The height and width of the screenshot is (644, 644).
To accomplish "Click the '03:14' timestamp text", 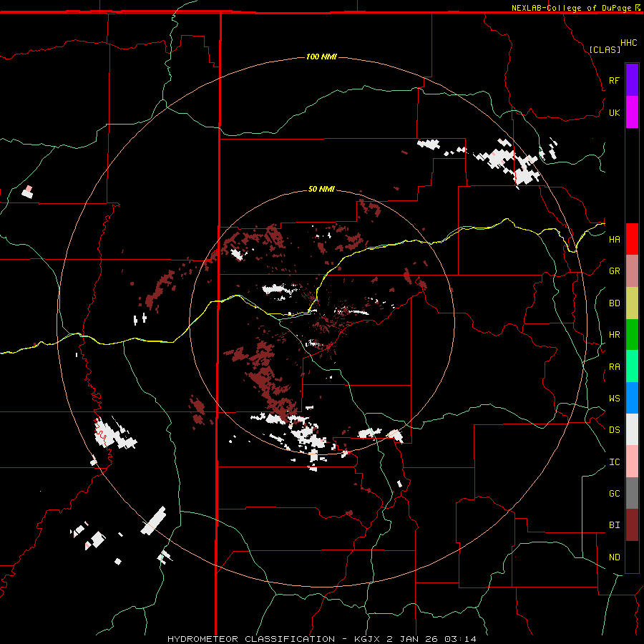I will point(459,639).
